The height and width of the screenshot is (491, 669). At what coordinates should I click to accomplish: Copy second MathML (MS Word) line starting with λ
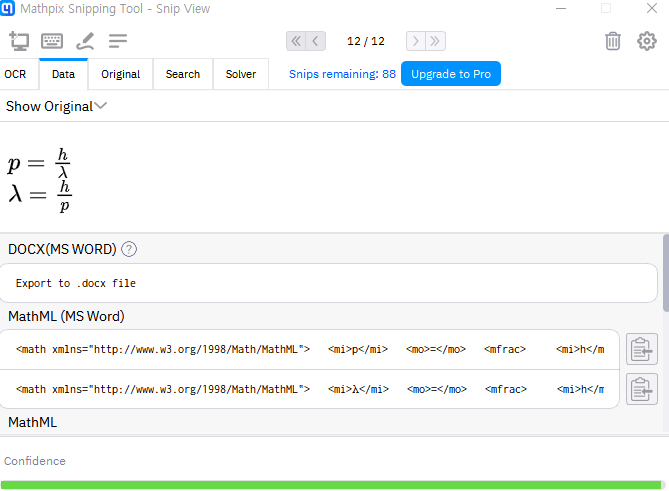642,389
